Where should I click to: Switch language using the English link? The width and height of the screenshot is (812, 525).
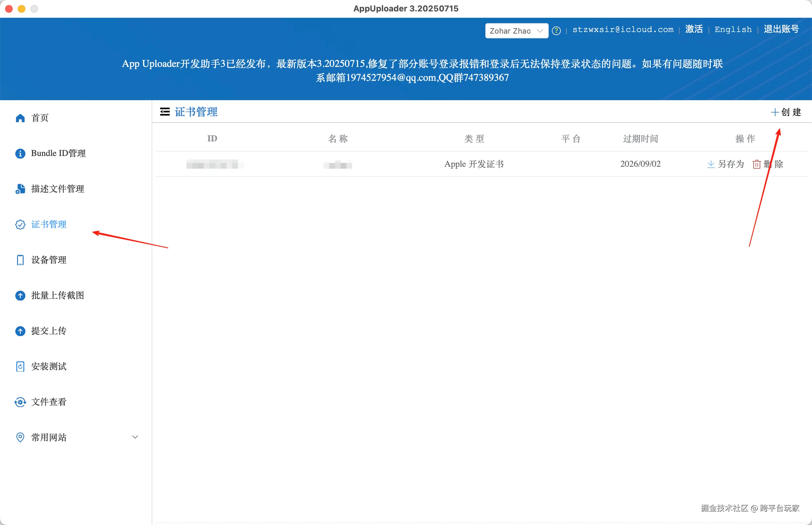(x=733, y=30)
